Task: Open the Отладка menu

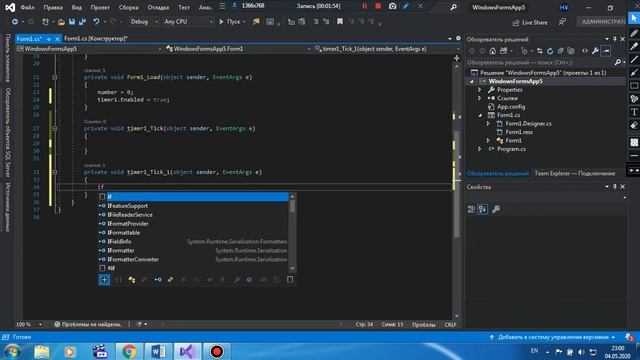Action: point(158,7)
